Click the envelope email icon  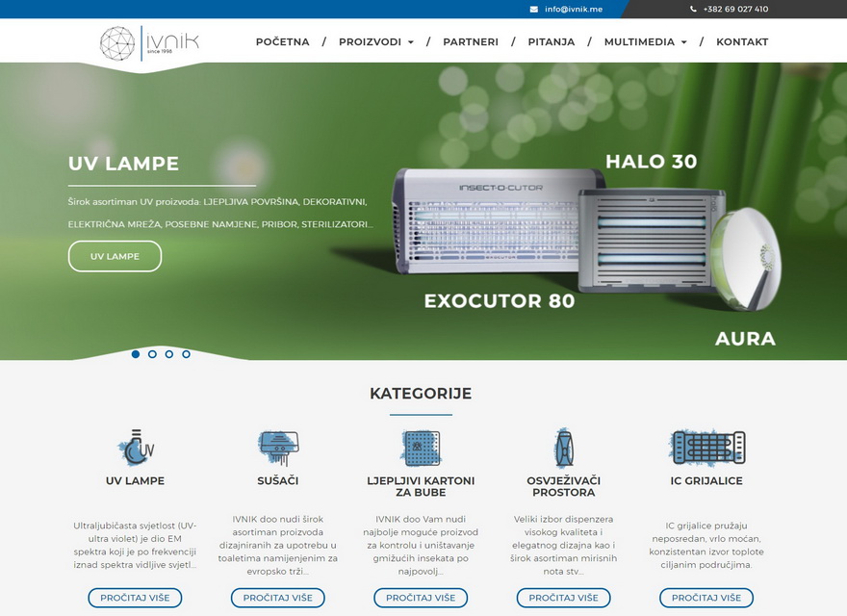533,10
